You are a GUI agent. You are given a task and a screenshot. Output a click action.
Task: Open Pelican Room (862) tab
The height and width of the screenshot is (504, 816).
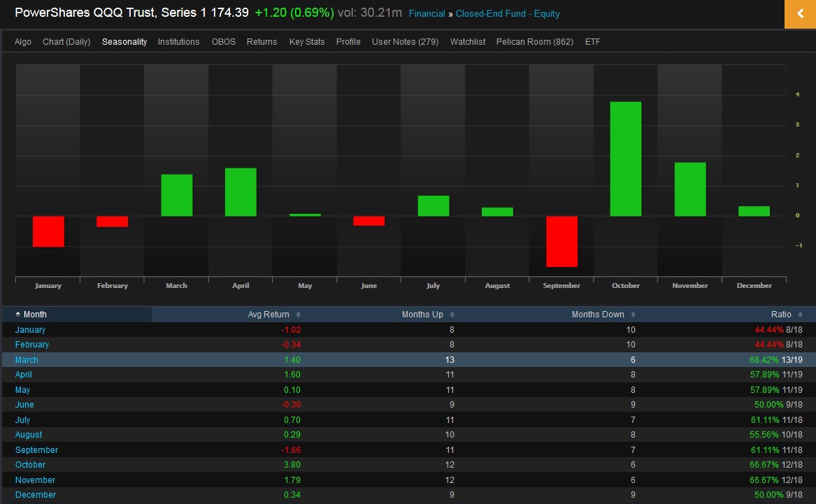point(535,42)
